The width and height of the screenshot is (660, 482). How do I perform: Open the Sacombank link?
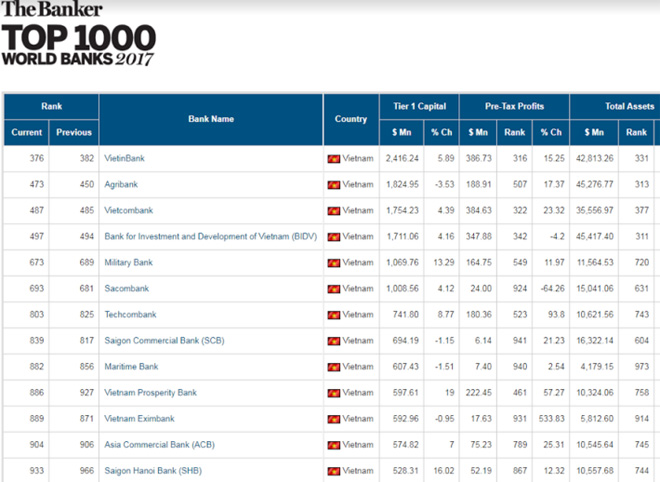click(126, 288)
